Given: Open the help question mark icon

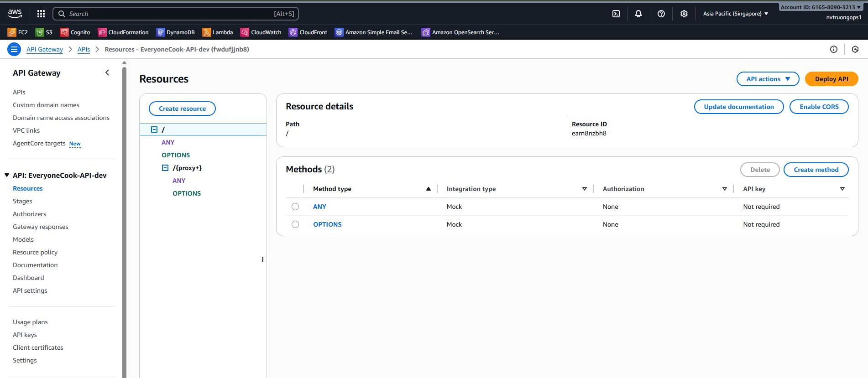Looking at the screenshot, I should [661, 14].
